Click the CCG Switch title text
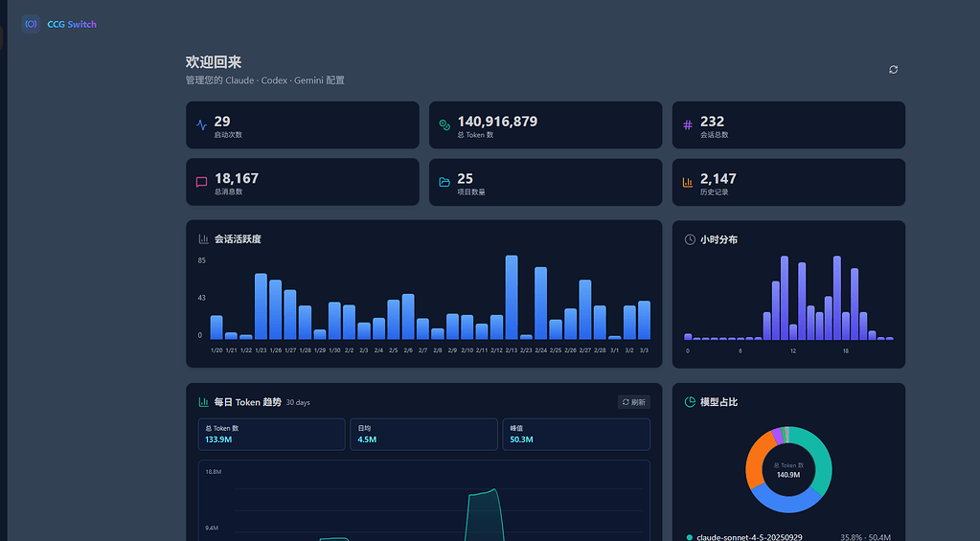980x541 pixels. [x=72, y=24]
